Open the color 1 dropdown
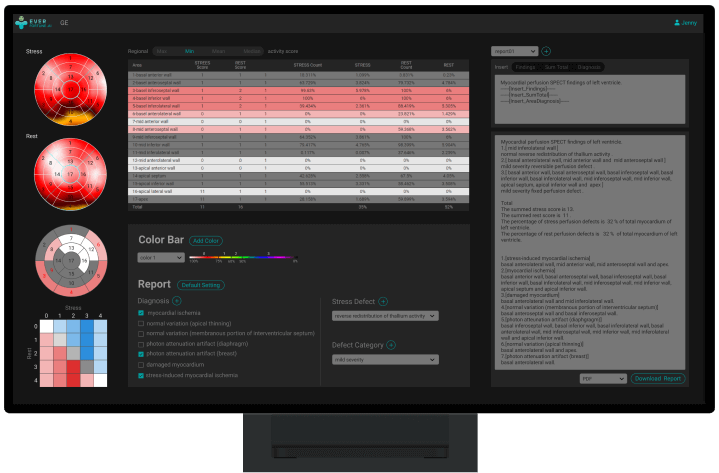The width and height of the screenshot is (719, 473). (161, 257)
